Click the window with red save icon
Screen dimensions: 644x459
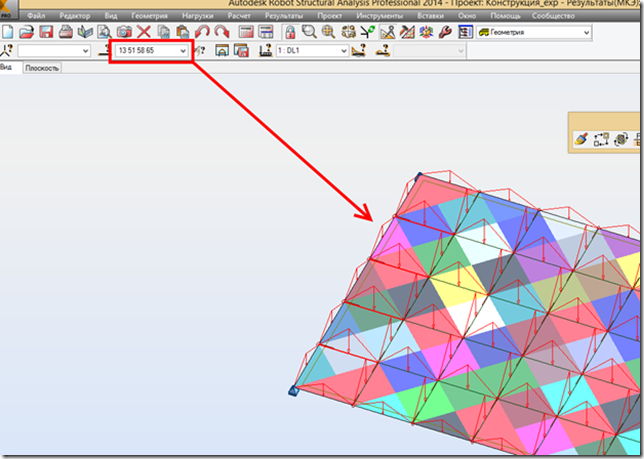[x=242, y=51]
